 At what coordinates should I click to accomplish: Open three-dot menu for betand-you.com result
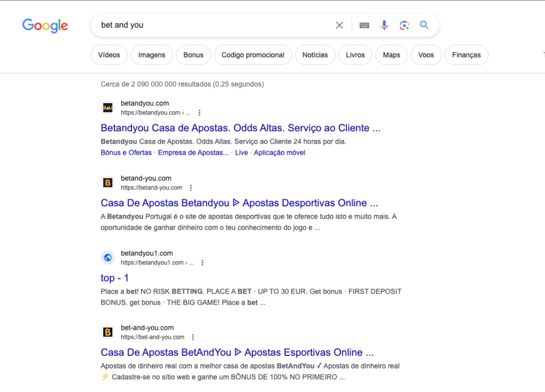(191, 188)
